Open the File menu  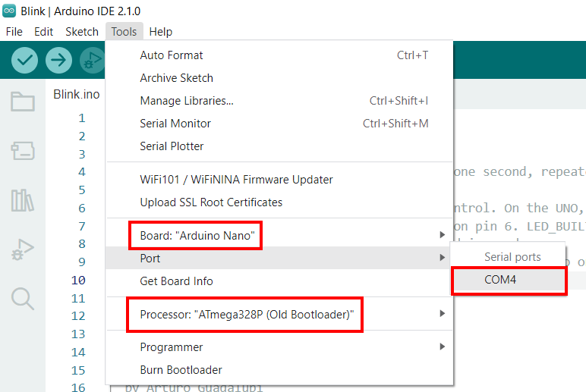pyautogui.click(x=14, y=32)
